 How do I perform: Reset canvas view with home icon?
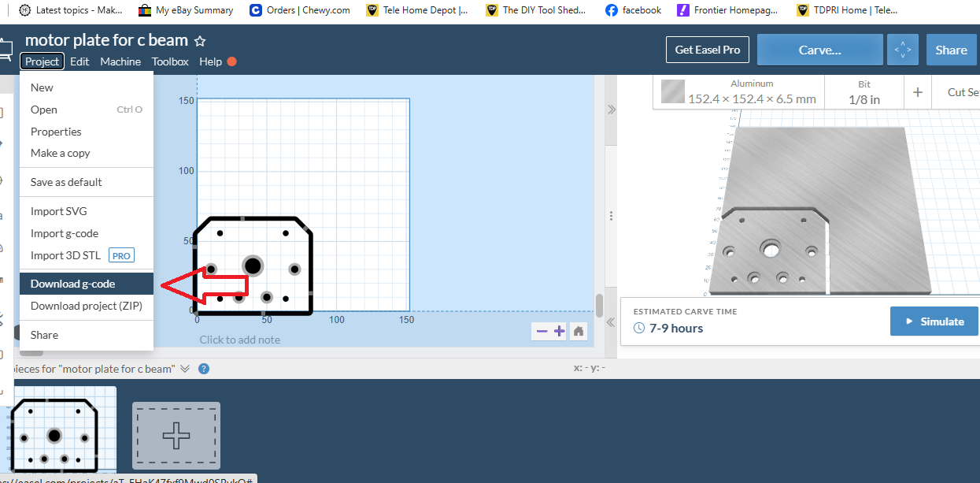click(579, 331)
